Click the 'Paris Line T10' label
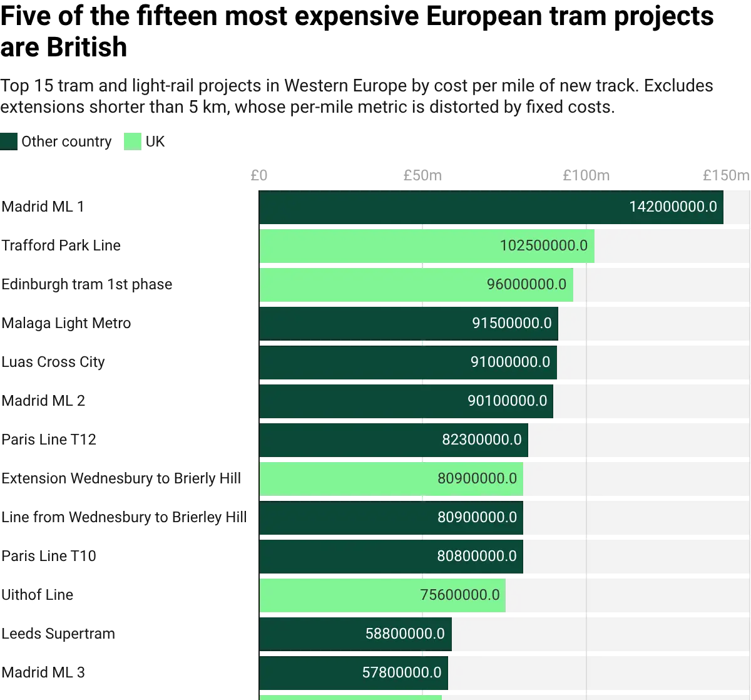 tap(49, 556)
